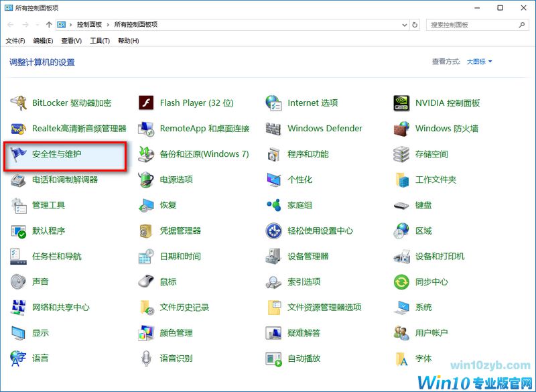The image size is (536, 392).
Task: Open the 工具(T) menu
Action: coord(99,40)
